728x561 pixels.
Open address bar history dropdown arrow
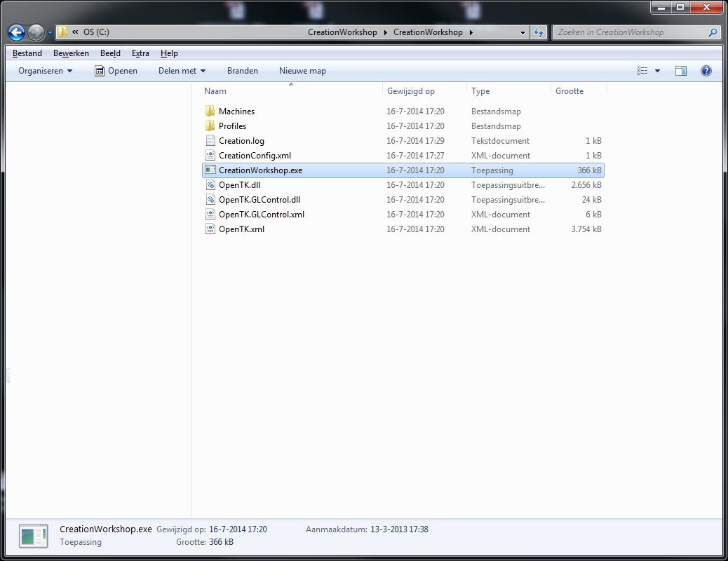pos(523,32)
